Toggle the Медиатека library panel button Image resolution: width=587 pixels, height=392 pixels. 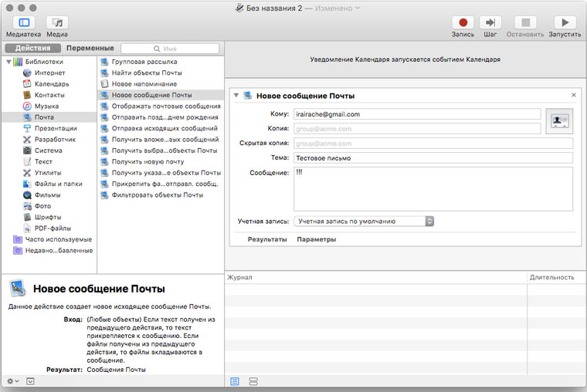pyautogui.click(x=24, y=22)
